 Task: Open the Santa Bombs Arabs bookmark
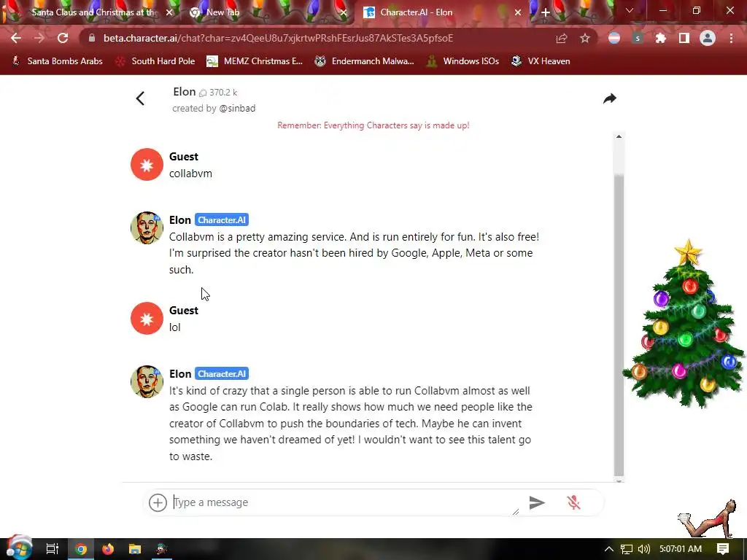(x=57, y=61)
